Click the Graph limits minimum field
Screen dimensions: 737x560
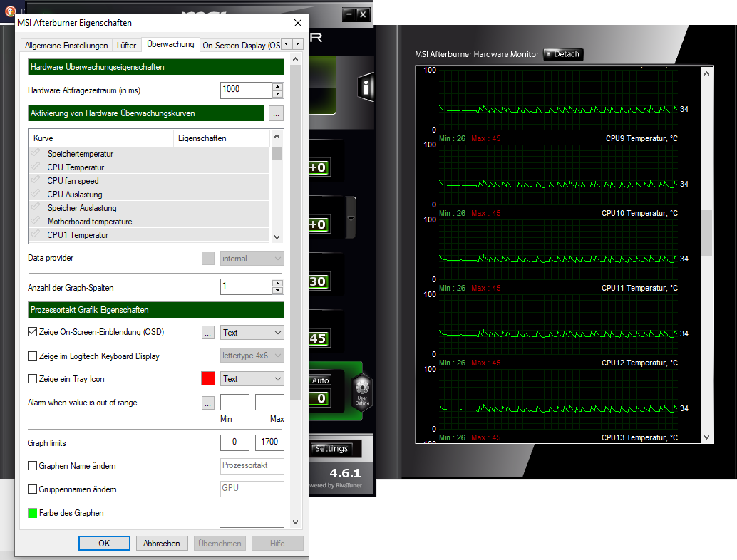click(x=234, y=442)
